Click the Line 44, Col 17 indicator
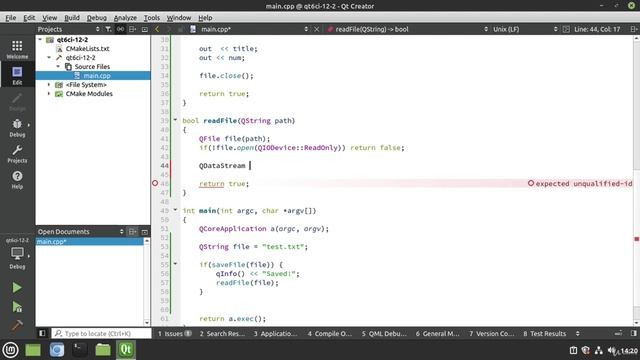640x360 pixels. click(x=597, y=29)
